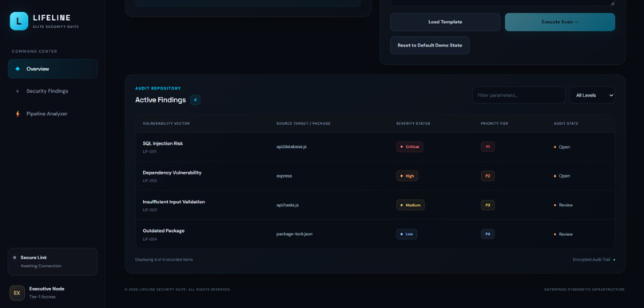Click Outdated Package finding
The image size is (644, 308).
pos(164,230)
